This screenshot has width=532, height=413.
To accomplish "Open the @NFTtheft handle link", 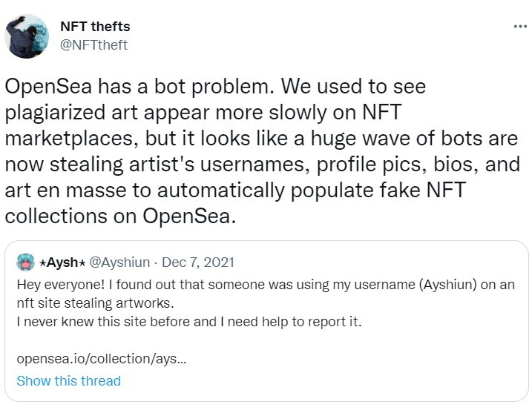I will click(x=93, y=44).
